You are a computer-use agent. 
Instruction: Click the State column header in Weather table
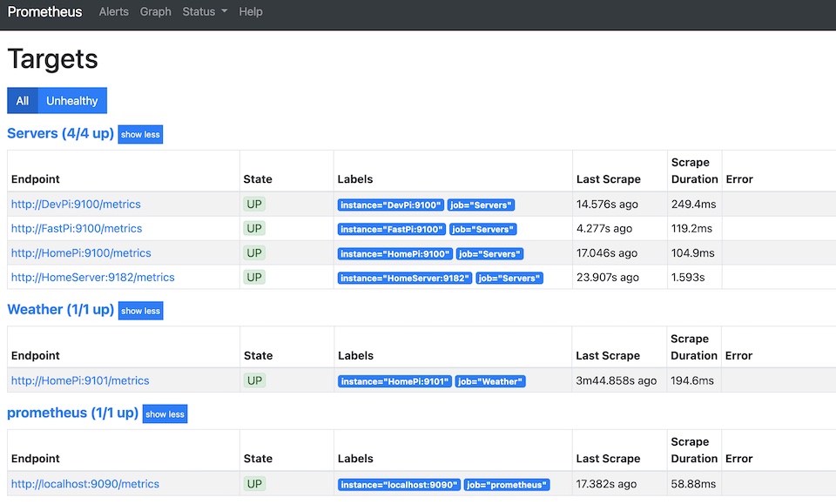(x=258, y=356)
